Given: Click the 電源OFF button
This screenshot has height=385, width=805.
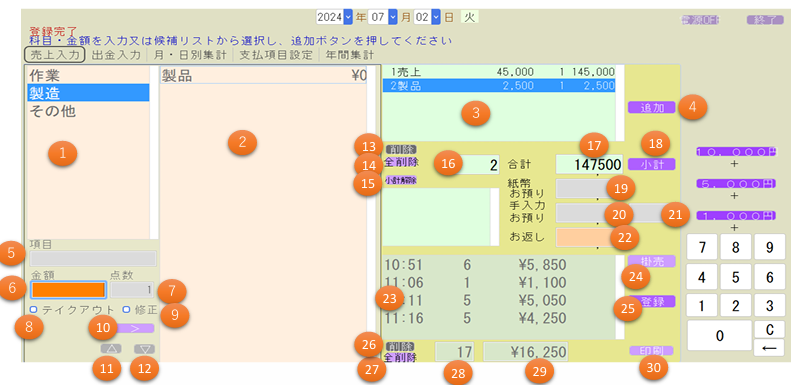Looking at the screenshot, I should (700, 20).
